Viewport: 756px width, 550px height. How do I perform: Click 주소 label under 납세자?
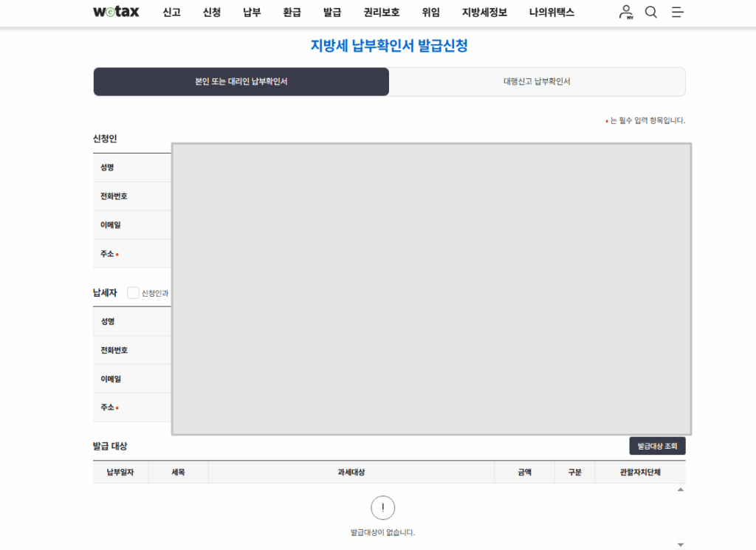coord(108,408)
